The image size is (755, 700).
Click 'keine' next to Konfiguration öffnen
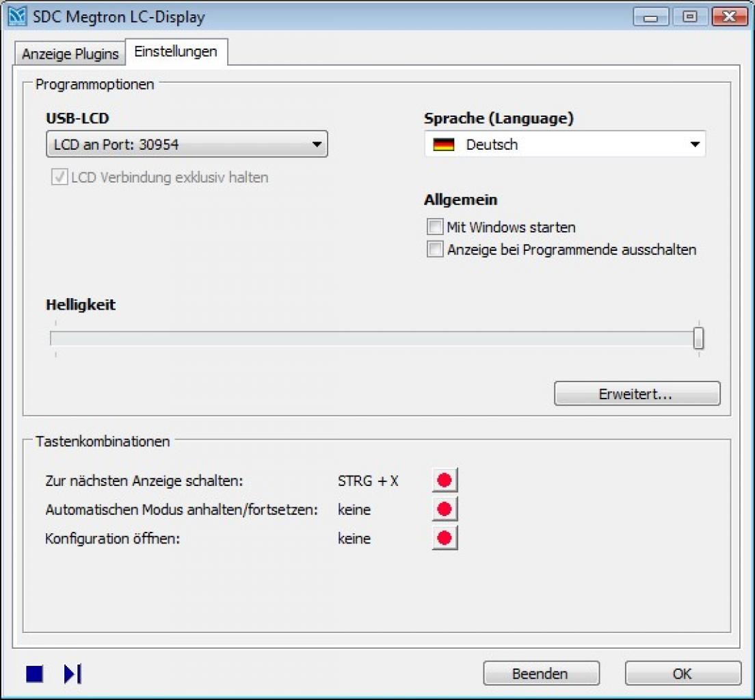point(354,539)
